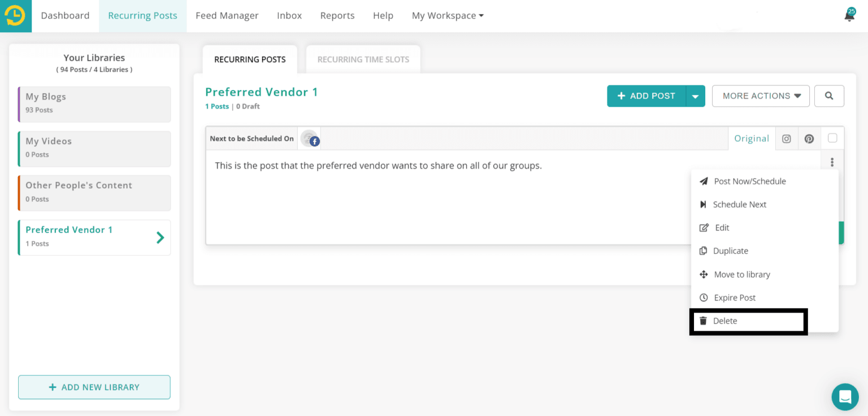Choose Expire Post from the menu
868x416 pixels.
coord(734,298)
